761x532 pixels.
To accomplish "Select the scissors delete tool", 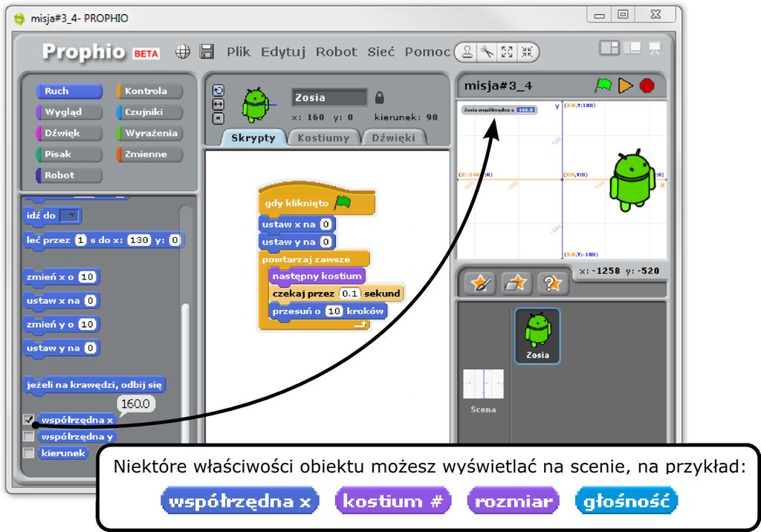I will click(487, 52).
